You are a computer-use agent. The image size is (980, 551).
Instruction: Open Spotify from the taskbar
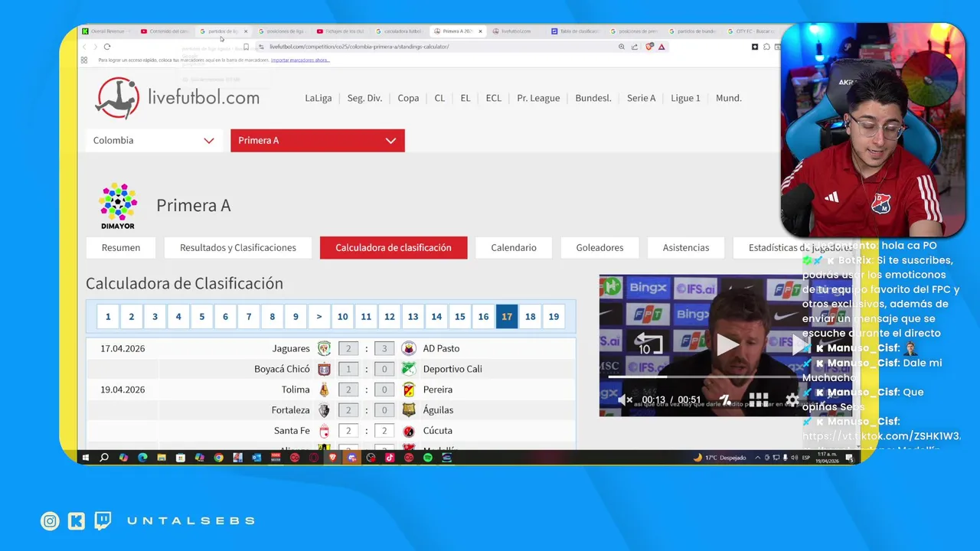428,458
